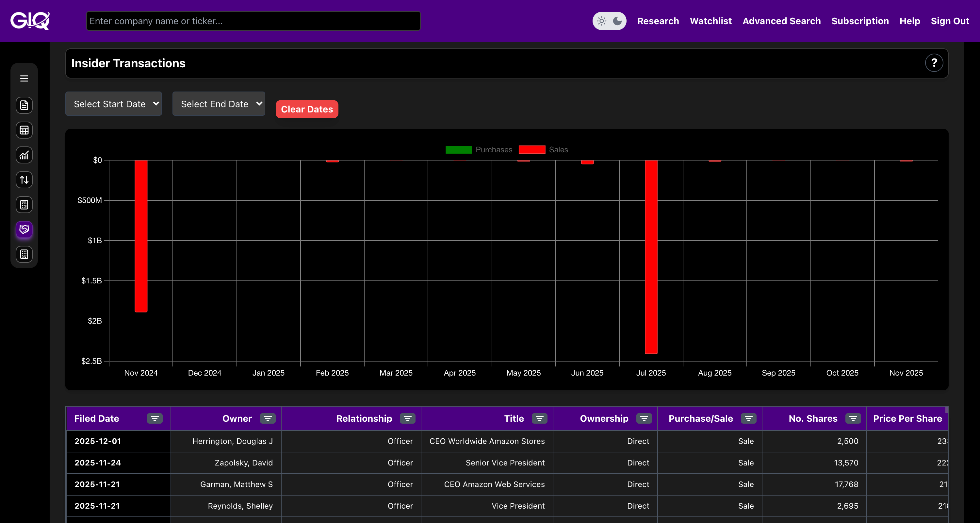Go to Advanced Search page
The height and width of the screenshot is (523, 980).
781,21
